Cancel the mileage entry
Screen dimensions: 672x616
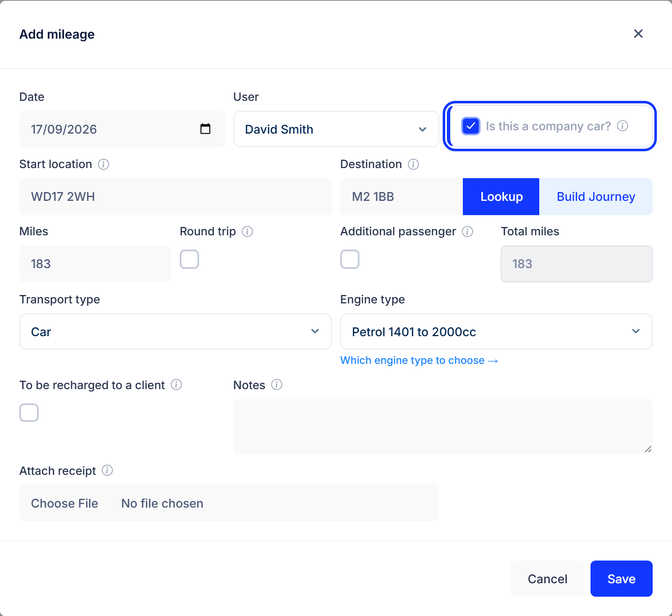[548, 579]
